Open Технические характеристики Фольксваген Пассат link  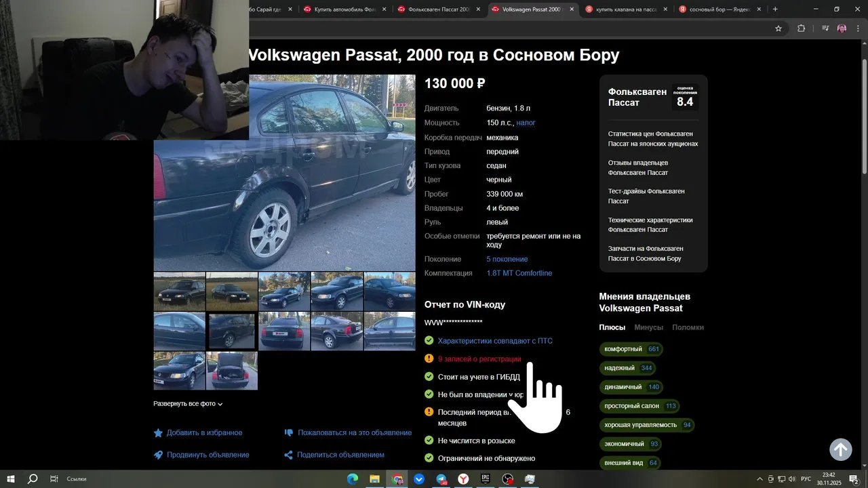point(650,224)
